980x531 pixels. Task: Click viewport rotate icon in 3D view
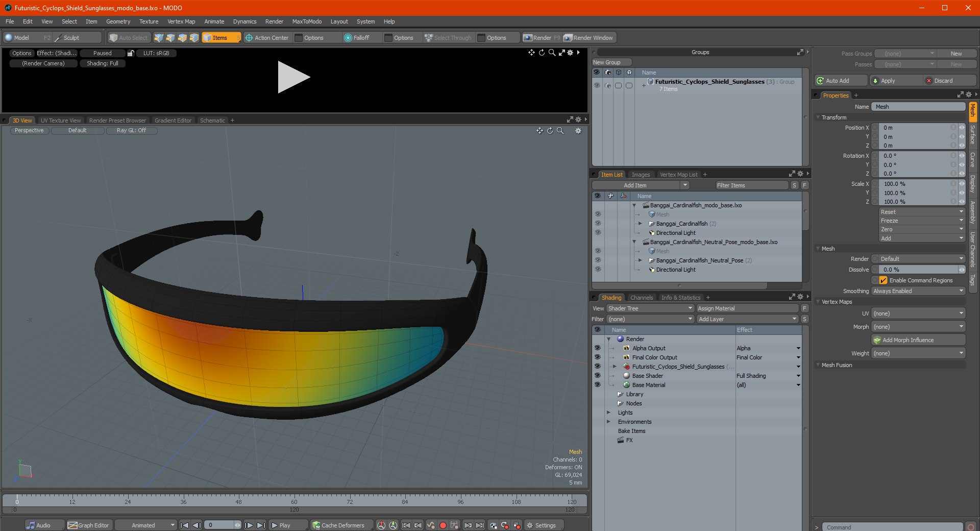[x=550, y=131]
